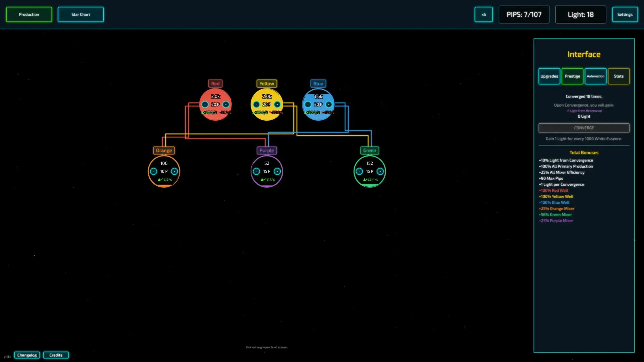Open the Upgrades tab in Interface
This screenshot has height=362, width=644.
click(549, 76)
